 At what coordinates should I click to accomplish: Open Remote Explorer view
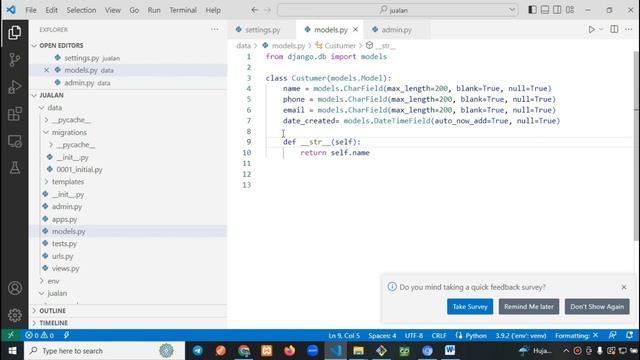[x=14, y=141]
